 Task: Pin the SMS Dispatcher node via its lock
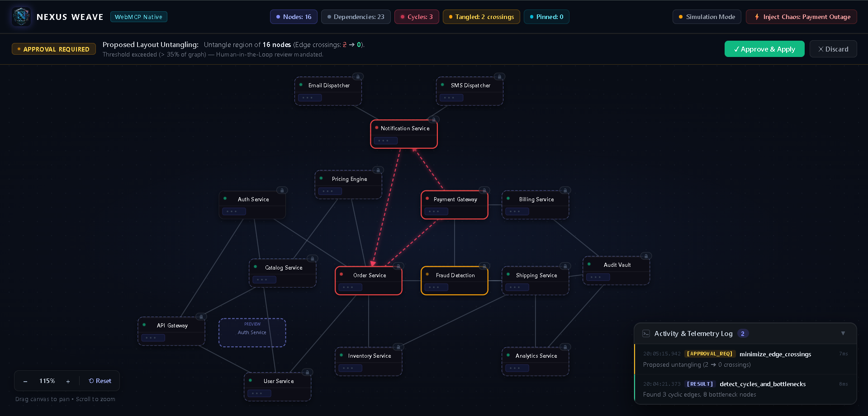[499, 77]
